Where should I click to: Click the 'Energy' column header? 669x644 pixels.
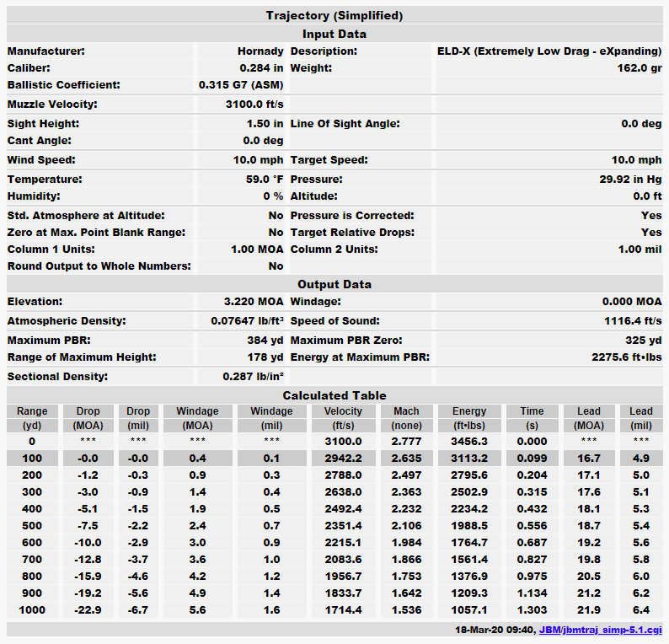pyautogui.click(x=469, y=411)
